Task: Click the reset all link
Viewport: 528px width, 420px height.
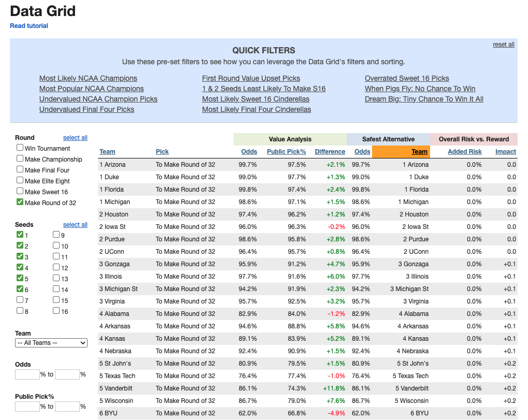Action: pos(503,45)
